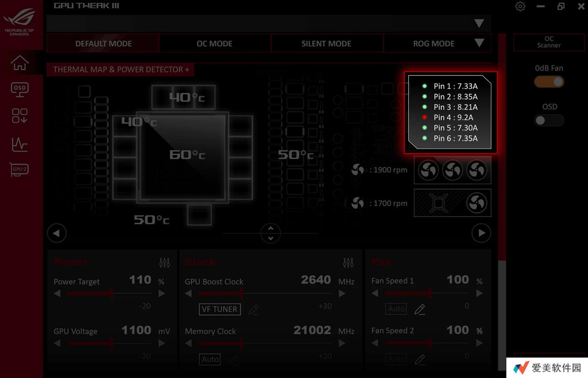
Task: Increase Fan Speed 2 with right arrow
Action: (480, 343)
